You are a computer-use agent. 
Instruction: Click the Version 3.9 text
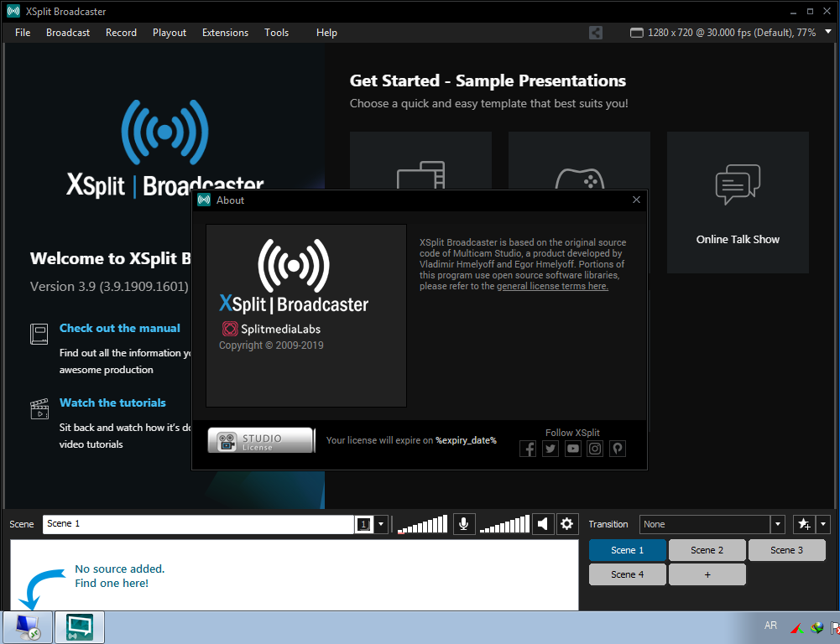click(x=109, y=287)
